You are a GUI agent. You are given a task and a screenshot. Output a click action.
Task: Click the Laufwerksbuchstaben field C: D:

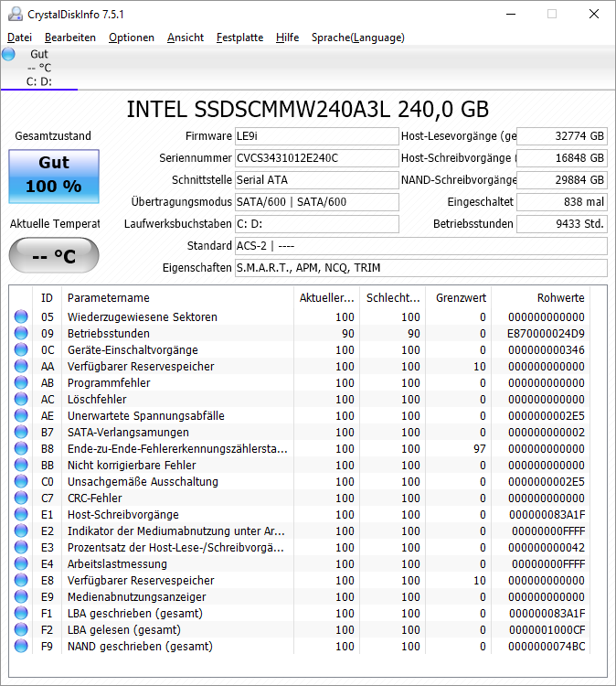click(316, 223)
